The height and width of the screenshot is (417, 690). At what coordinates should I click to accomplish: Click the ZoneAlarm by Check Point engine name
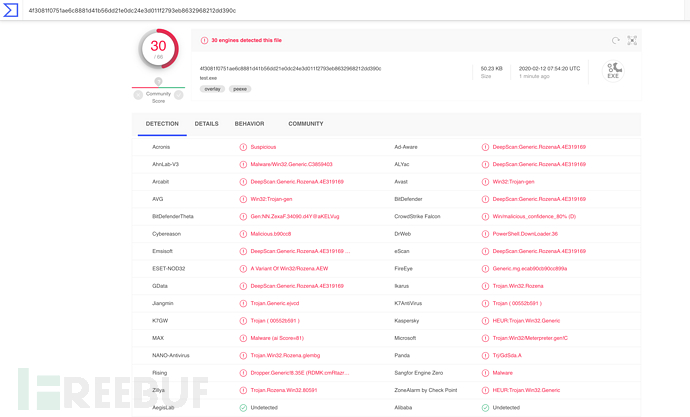tap(426, 390)
